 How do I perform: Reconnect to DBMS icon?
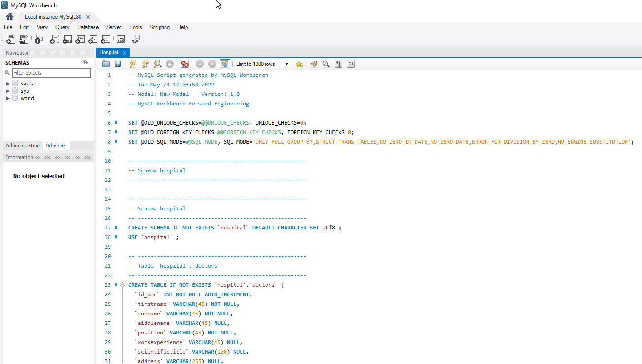[136, 40]
